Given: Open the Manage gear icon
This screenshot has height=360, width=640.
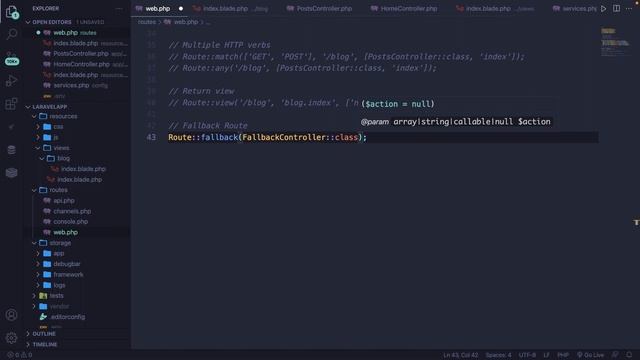Looking at the screenshot, I should [11, 338].
